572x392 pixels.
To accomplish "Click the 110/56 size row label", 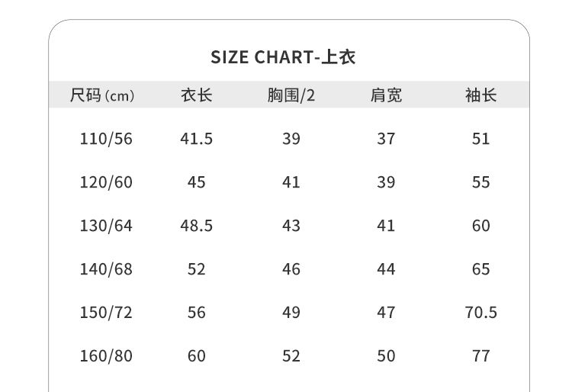I will click(106, 139).
